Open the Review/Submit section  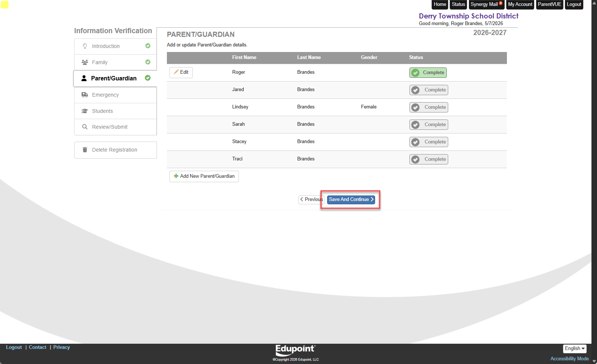pos(116,127)
